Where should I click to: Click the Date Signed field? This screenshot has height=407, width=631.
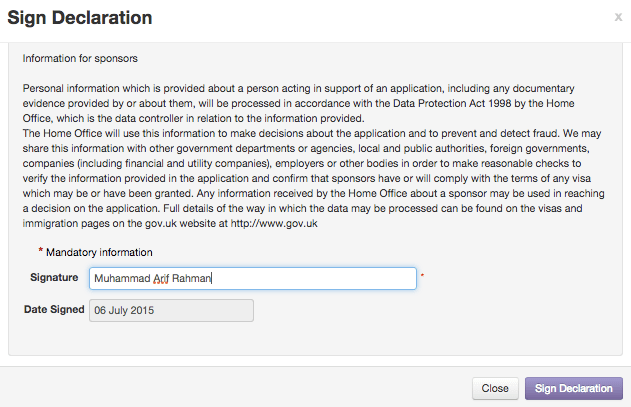point(172,310)
